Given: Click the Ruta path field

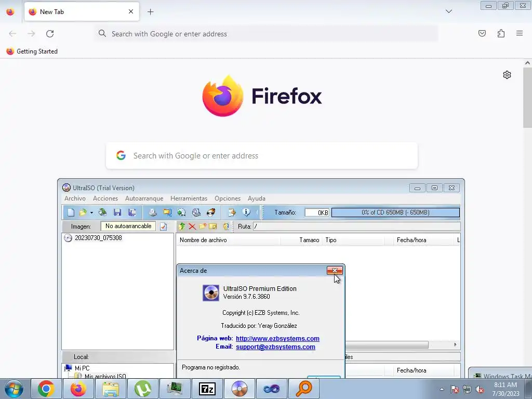Looking at the screenshot, I should coord(356,227).
